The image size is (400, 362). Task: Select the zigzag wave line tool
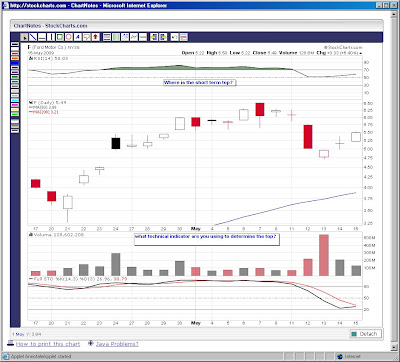[134, 37]
